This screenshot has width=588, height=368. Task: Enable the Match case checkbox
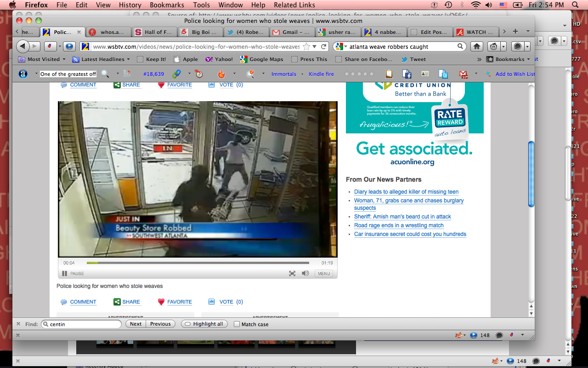coord(237,324)
